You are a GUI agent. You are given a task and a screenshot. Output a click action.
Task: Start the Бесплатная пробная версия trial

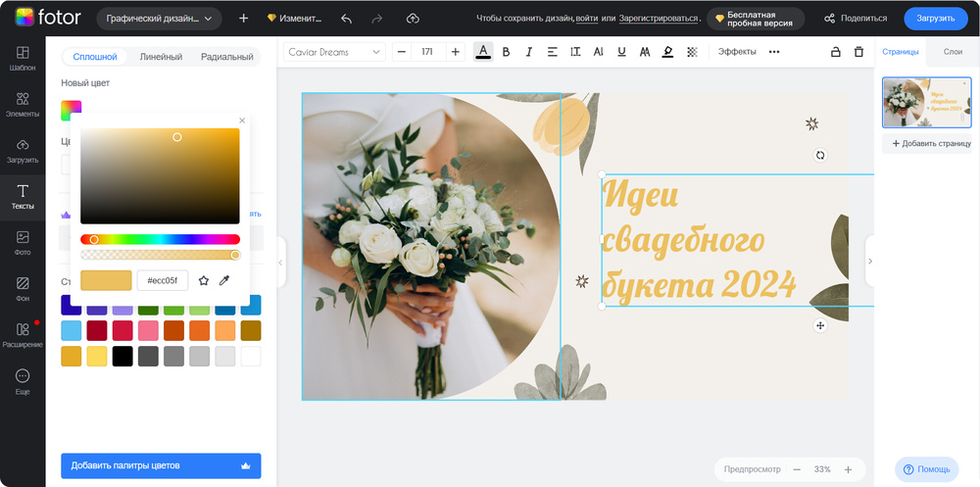point(755,19)
